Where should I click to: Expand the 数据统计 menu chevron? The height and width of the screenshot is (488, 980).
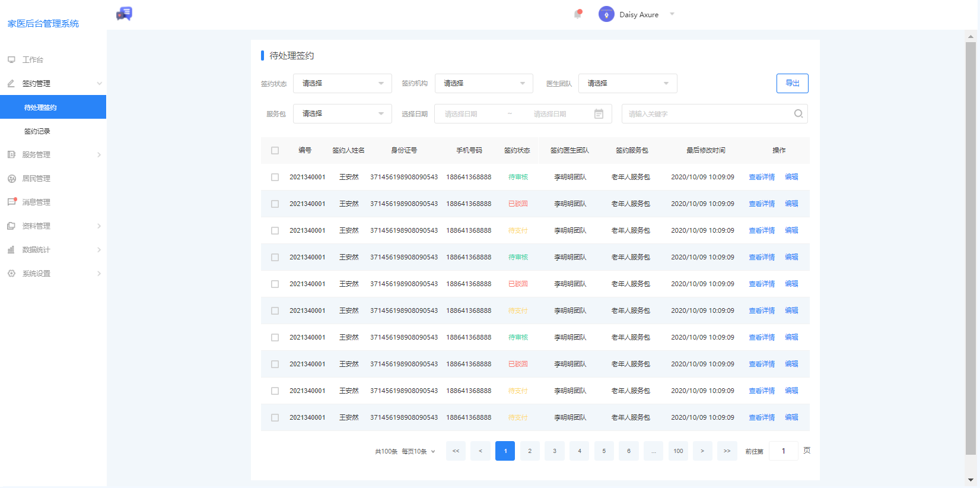99,249
